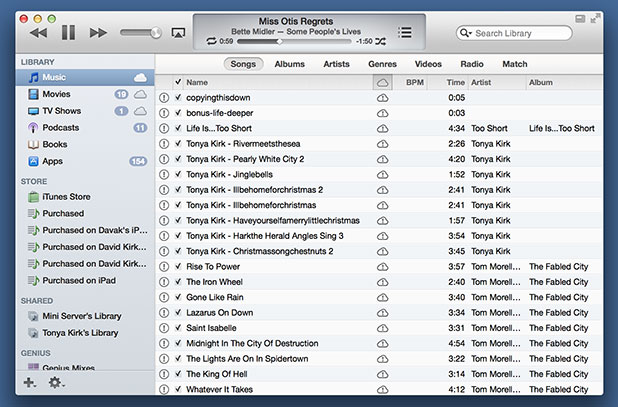Sort by the Time column header
This screenshot has width=618, height=407.
click(x=448, y=82)
